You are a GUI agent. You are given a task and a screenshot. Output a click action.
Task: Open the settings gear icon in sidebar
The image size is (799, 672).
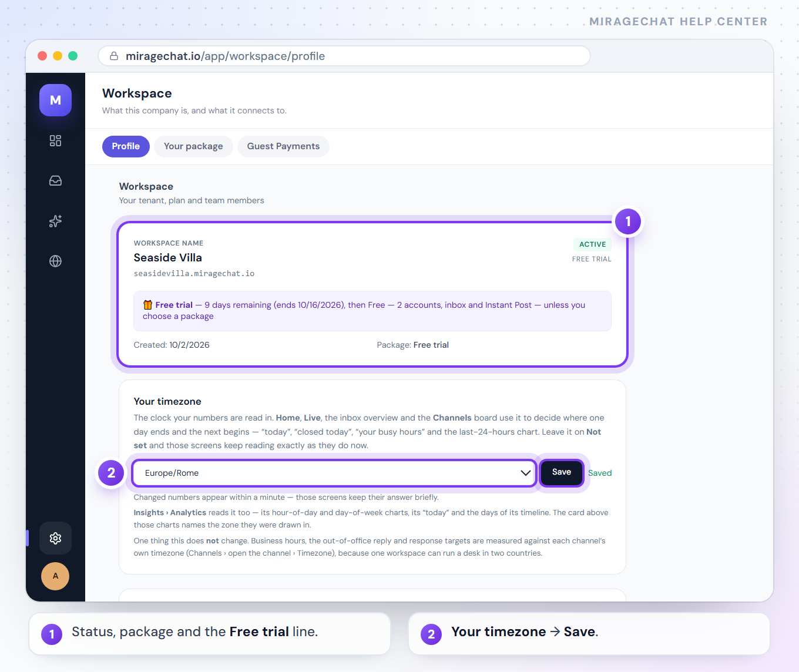[55, 538]
